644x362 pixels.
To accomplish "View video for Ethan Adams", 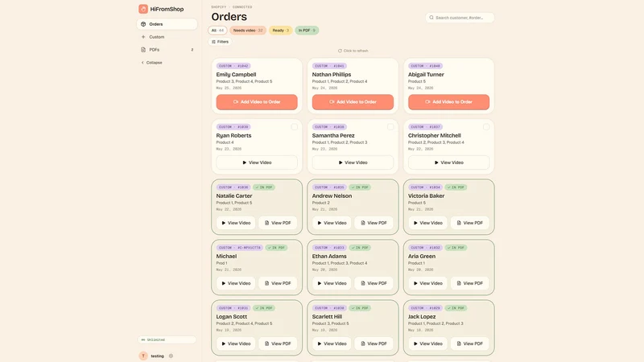I will [332, 283].
